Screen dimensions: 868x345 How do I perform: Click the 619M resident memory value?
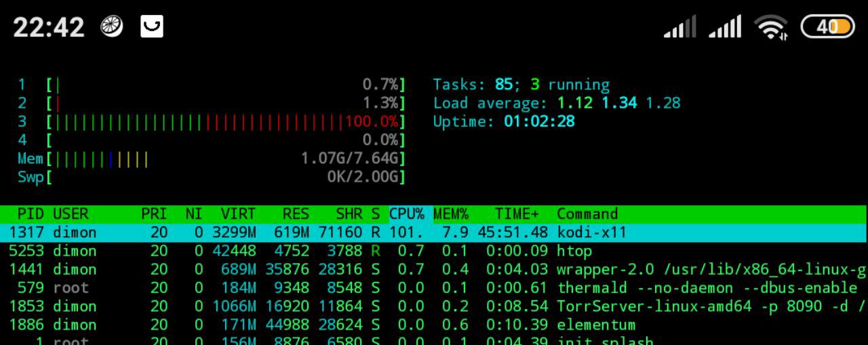point(292,232)
